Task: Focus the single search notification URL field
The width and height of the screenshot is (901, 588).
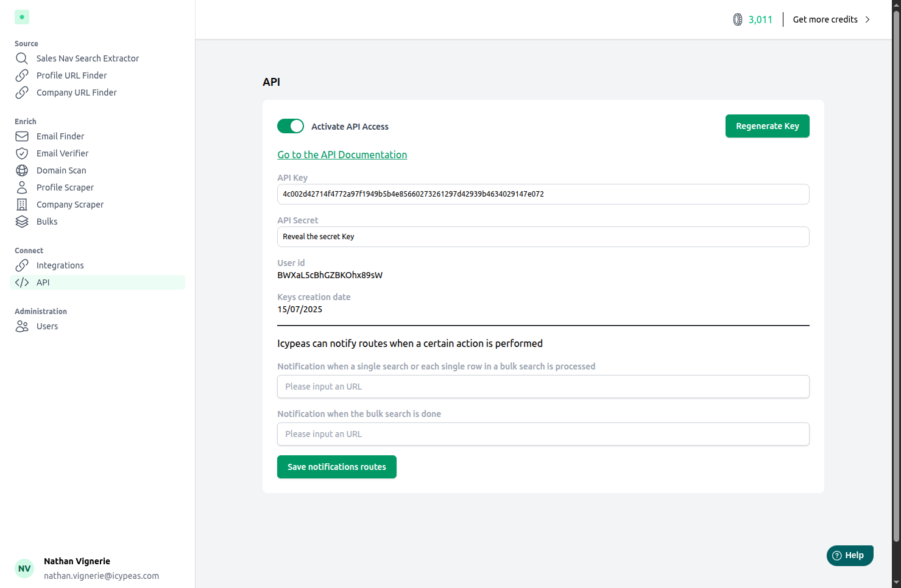Action: (x=543, y=387)
